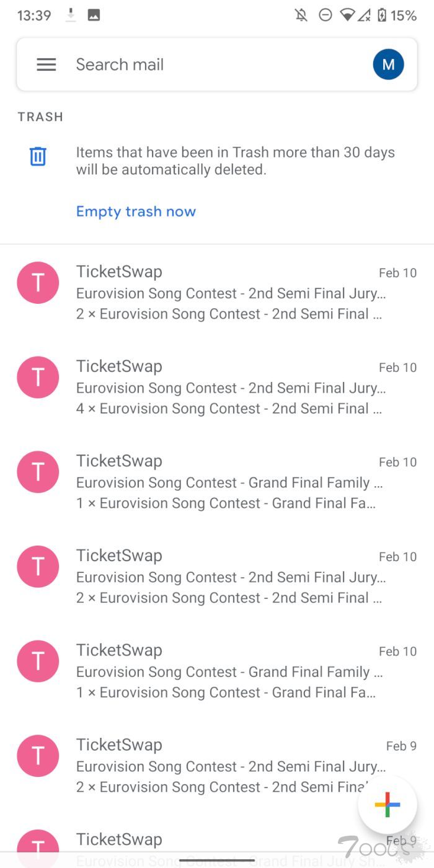Screen dimensions: 434x868
Task: Click the muted notifications bell icon
Action: [302, 15]
